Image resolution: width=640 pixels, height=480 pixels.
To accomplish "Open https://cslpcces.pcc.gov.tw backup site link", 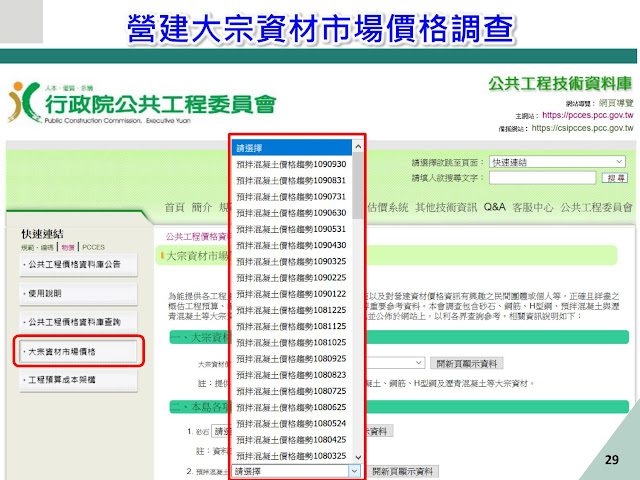I will point(582,128).
